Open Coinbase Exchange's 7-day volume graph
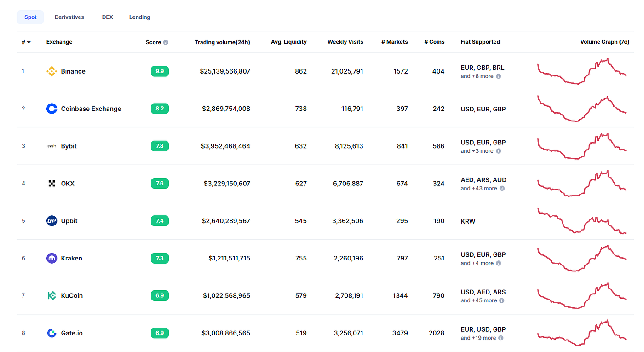This screenshot has height=352, width=644. coord(582,109)
